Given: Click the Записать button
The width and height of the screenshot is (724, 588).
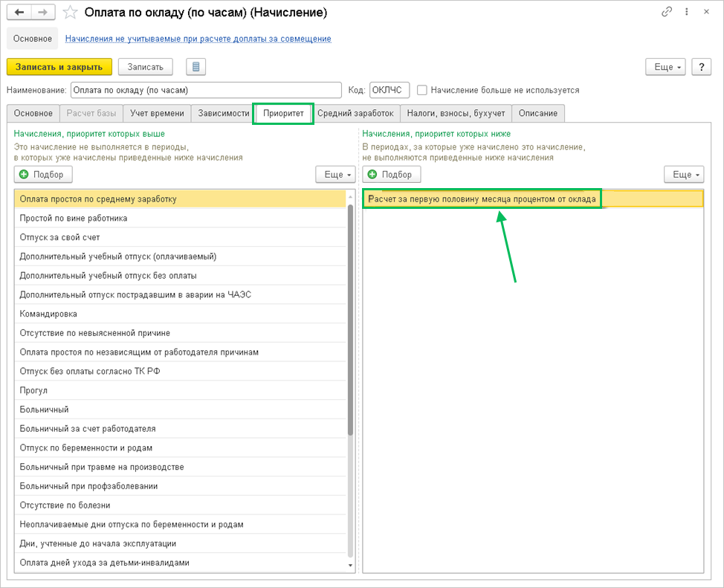Looking at the screenshot, I should (x=146, y=67).
